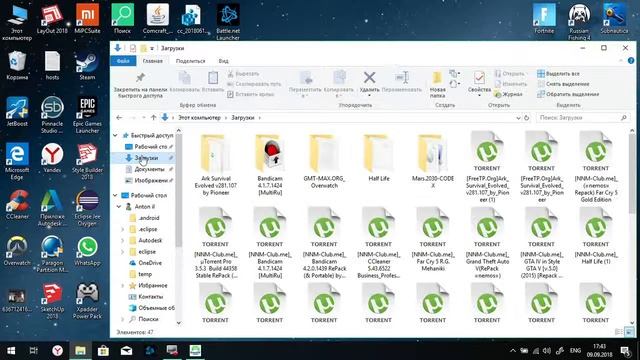Open the Subnautica desktop shortcut
This screenshot has height=360, width=640.
pyautogui.click(x=614, y=19)
